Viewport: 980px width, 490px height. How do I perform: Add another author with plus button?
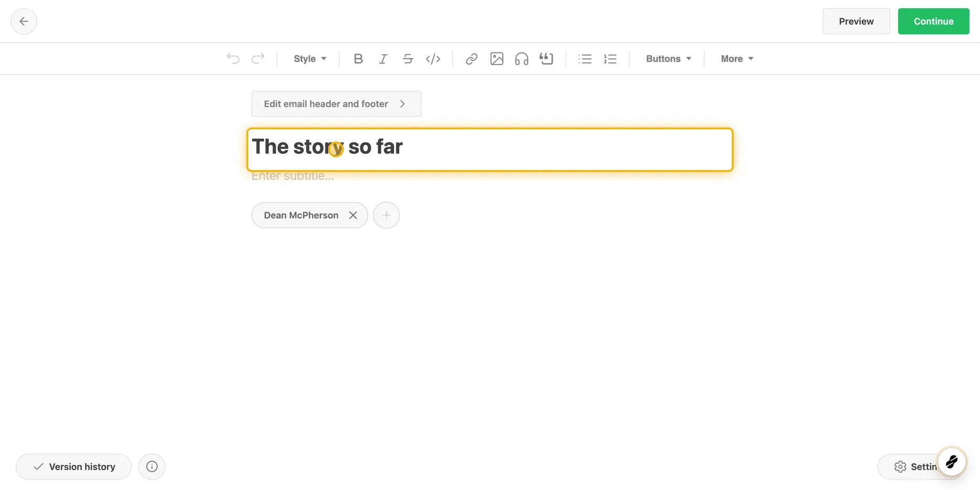[x=387, y=215]
